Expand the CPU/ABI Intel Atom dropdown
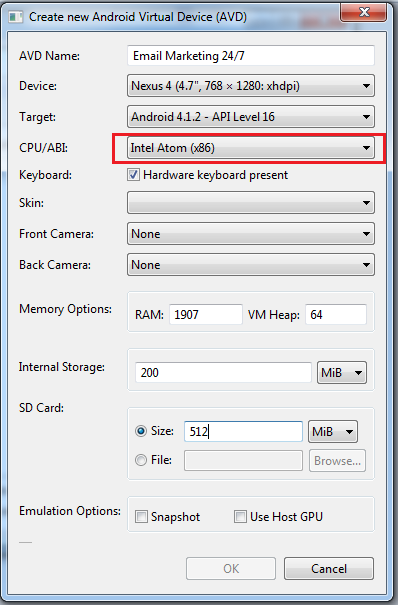The height and width of the screenshot is (605, 398). (251, 148)
